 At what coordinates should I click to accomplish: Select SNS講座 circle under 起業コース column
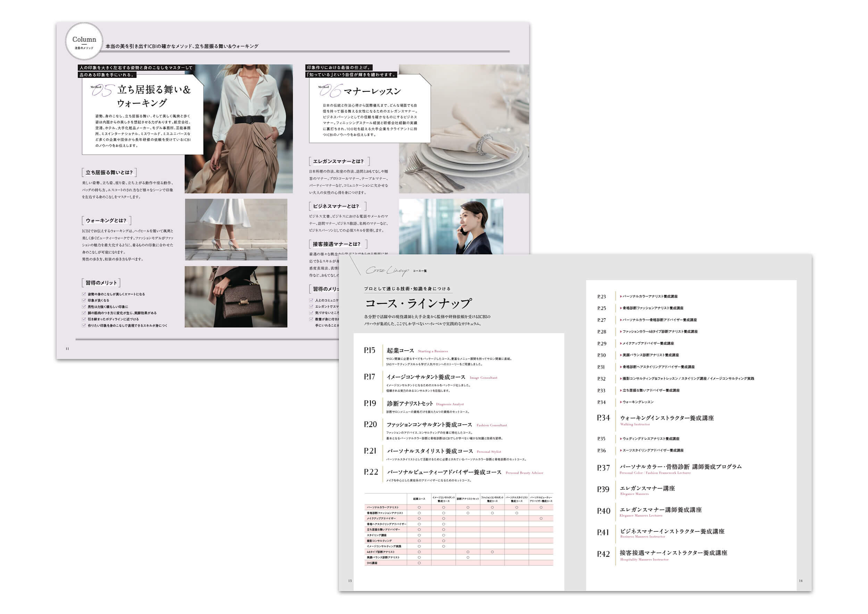pos(419,563)
